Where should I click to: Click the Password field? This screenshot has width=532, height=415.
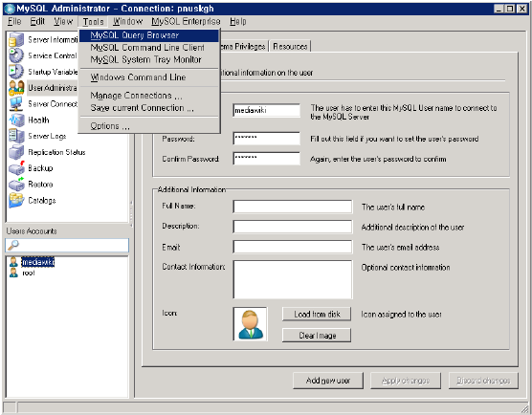point(266,139)
